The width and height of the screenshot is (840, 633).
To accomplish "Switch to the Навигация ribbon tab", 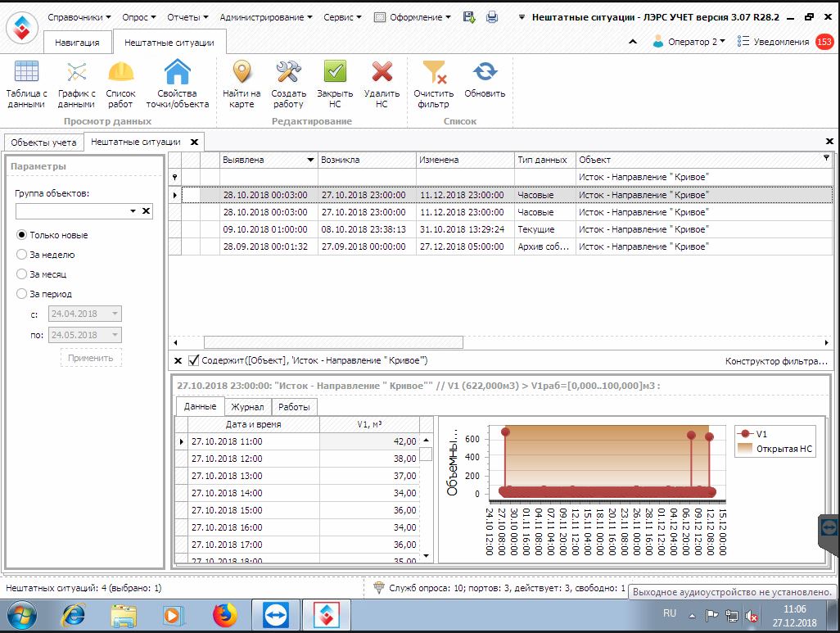I will [x=77, y=43].
